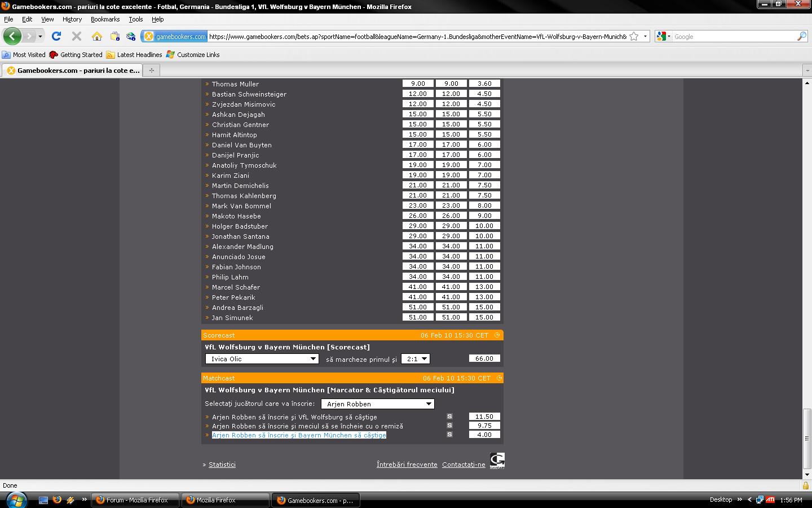Open the list all tabs dropdown arrow

click(x=806, y=71)
